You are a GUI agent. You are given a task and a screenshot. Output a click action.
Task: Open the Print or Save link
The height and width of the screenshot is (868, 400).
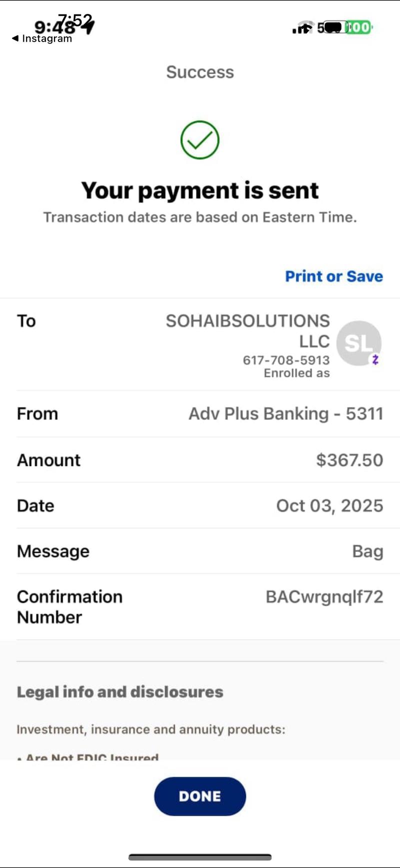[334, 276]
